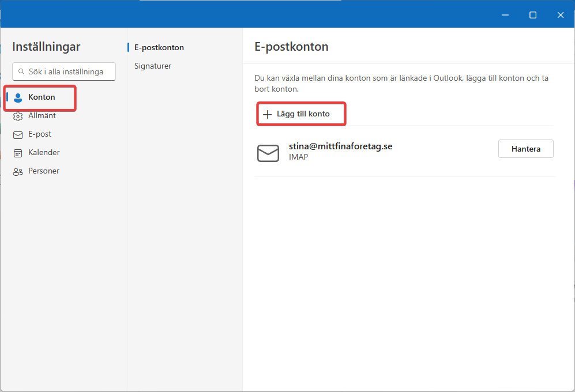Click the Personer people icon

[18, 172]
